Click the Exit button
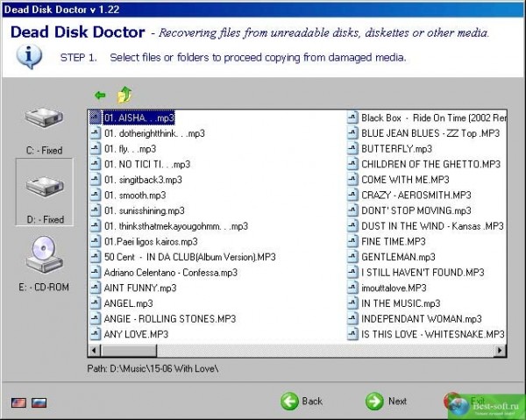The height and width of the screenshot is (420, 526). pos(465,402)
